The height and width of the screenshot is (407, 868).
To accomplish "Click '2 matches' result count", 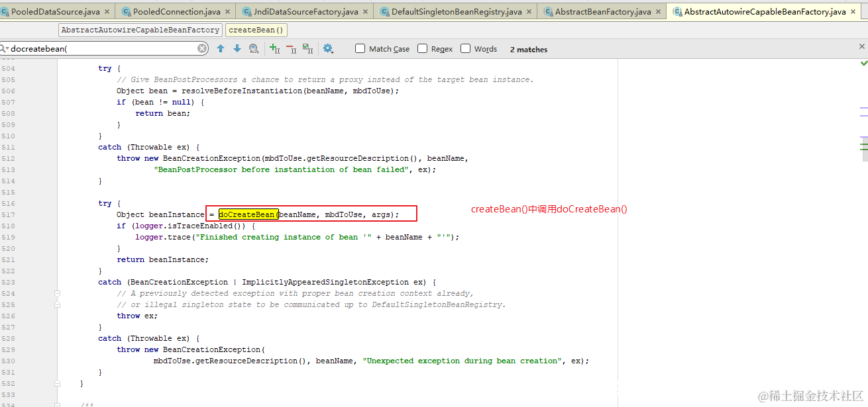I will click(529, 50).
